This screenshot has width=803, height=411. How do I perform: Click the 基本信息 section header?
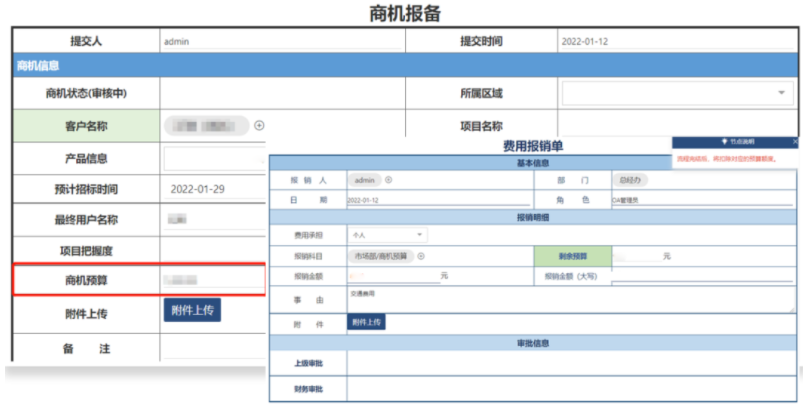pos(533,163)
